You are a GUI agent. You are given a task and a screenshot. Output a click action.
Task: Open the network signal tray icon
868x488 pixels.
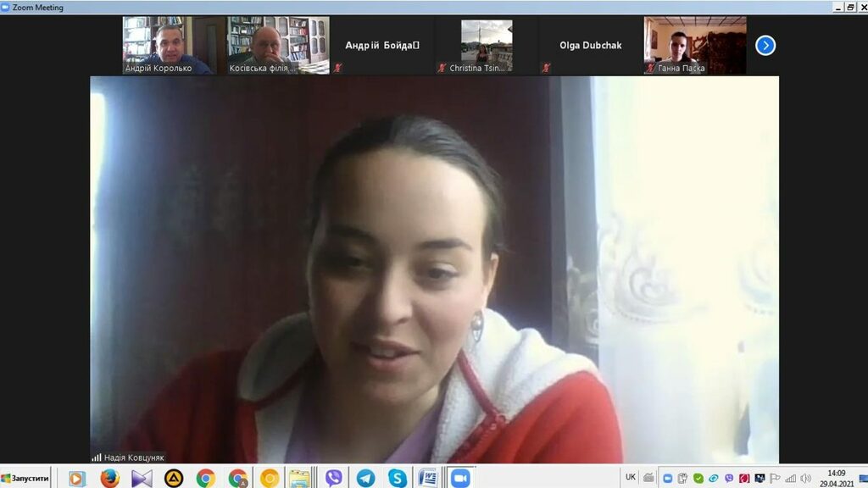(790, 478)
